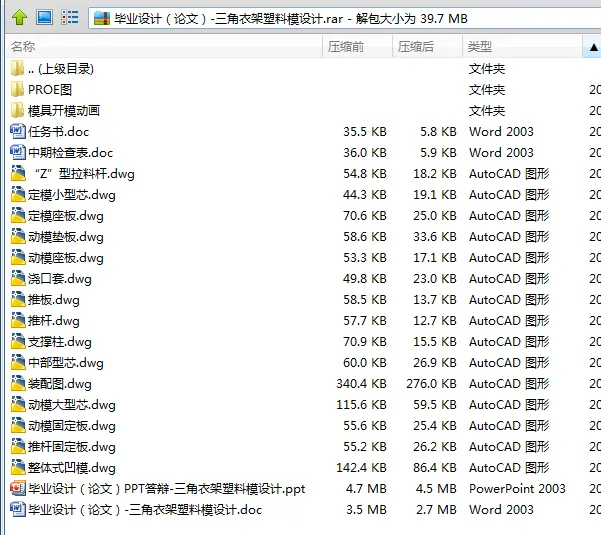Sort by 压缩前 column header
Image resolution: width=601 pixels, height=535 pixels.
pyautogui.click(x=357, y=46)
